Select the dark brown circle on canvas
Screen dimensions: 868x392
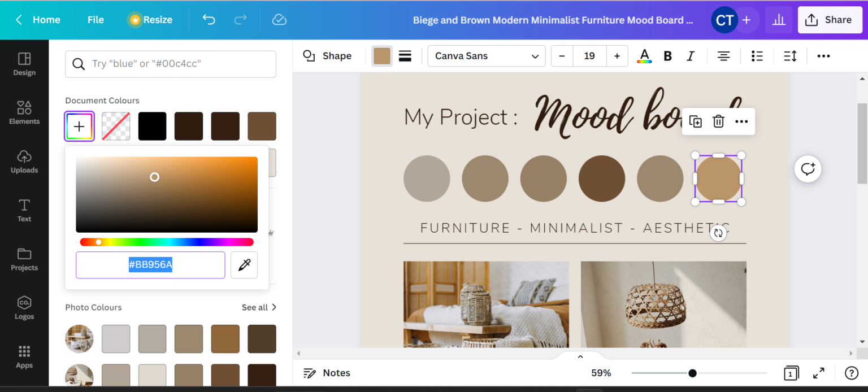[601, 178]
